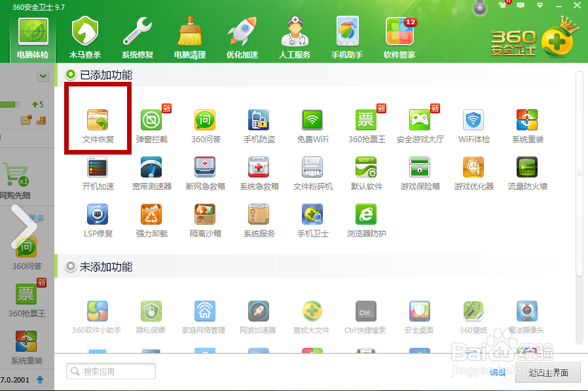Open 默认软件 default software settings
This screenshot has width=588, height=391.
pos(367,174)
